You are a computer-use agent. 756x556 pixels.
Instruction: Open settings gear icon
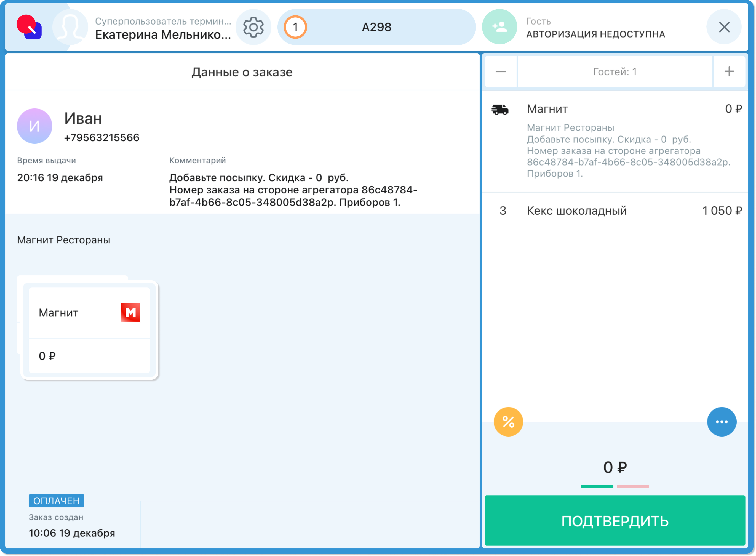coord(253,27)
